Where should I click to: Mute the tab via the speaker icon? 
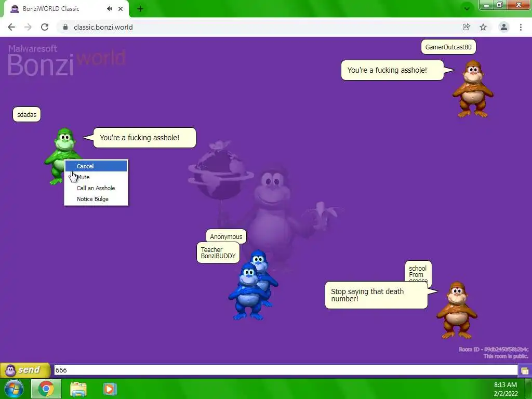(x=109, y=9)
